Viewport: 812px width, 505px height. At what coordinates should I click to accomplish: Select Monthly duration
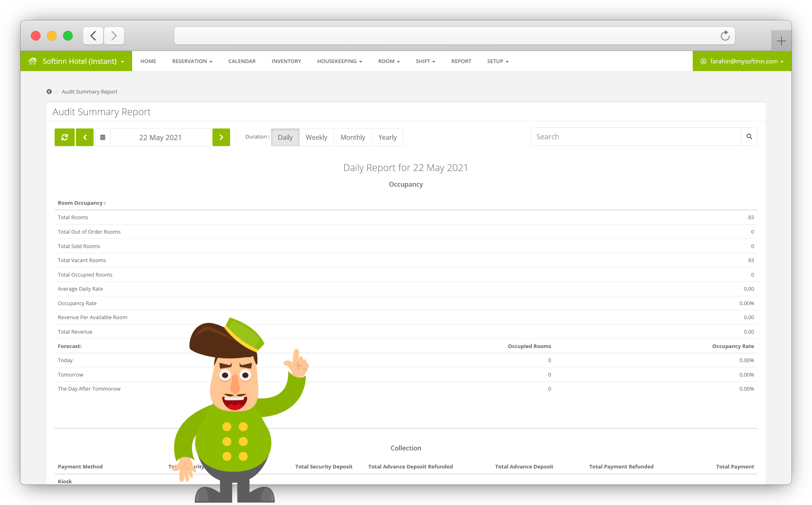click(x=353, y=137)
